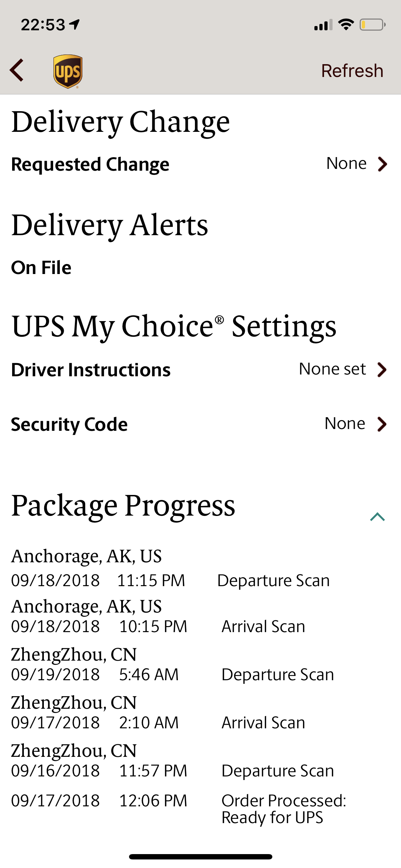Tap On File under Delivery Alerts
This screenshot has height=868, width=401.
tap(41, 268)
